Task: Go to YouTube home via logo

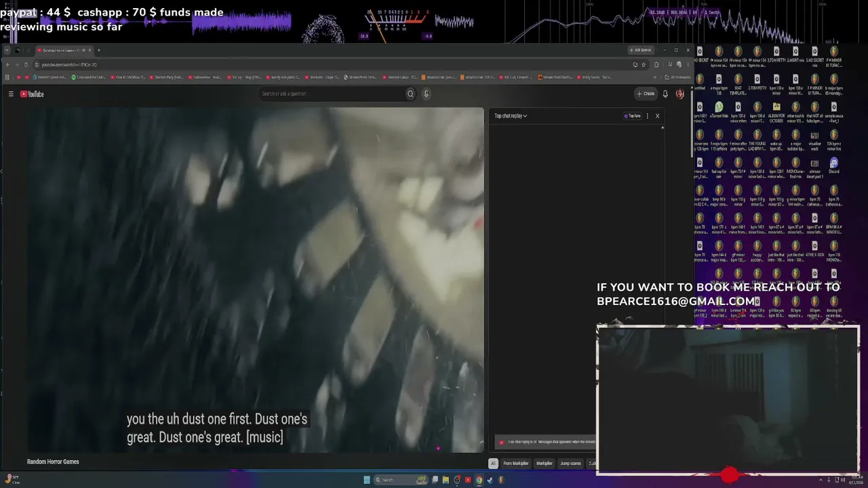Action: [32, 94]
